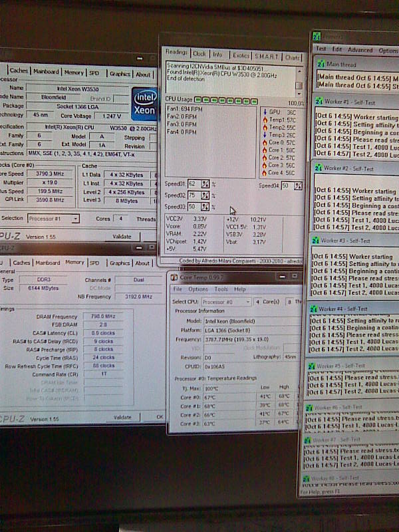Screen dimensions: 399x532
Task: Open the Select CPU dropdown in Core Temp
Action: 247,302
